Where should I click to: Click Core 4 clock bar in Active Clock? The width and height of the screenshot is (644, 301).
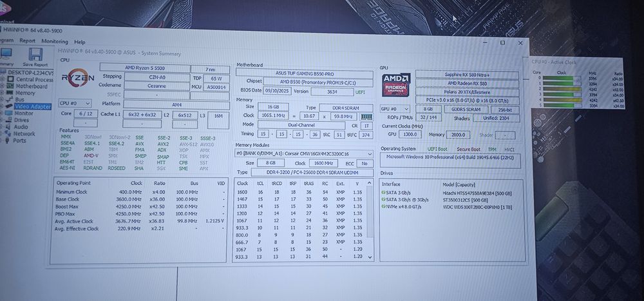[562, 100]
